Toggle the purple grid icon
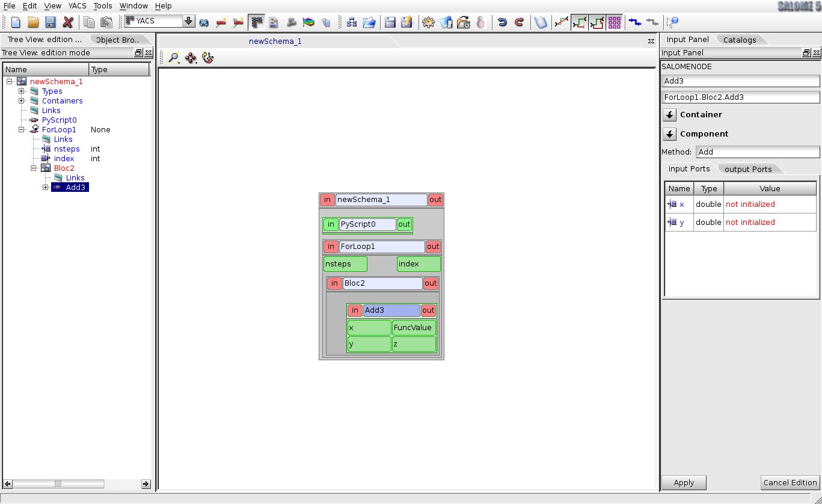 coord(615,22)
